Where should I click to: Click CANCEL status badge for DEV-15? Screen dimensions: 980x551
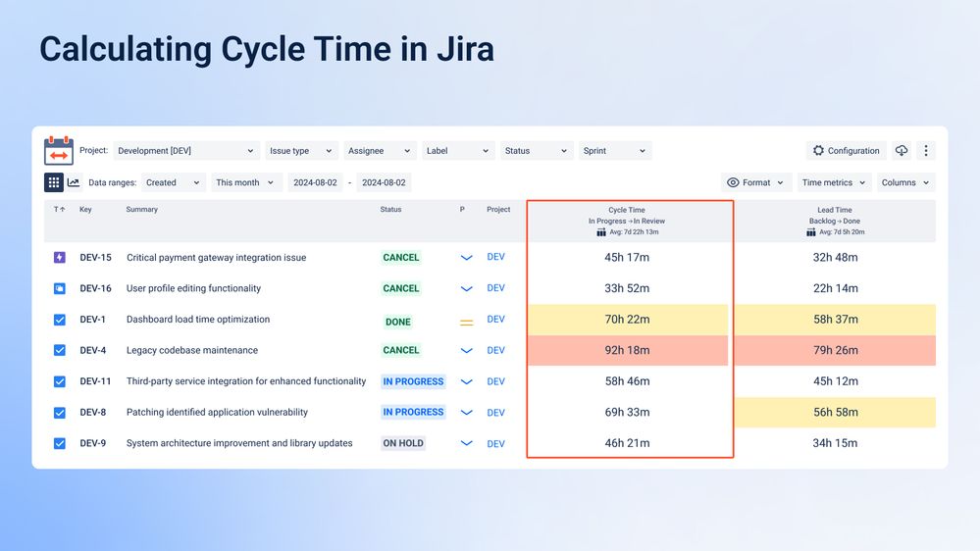[x=400, y=258]
